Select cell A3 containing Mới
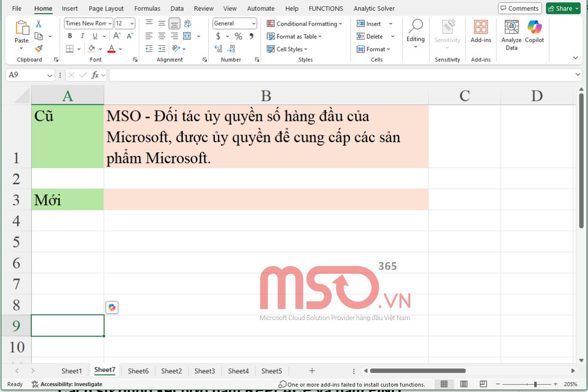Viewport: 588px width, 392px height. [x=68, y=199]
